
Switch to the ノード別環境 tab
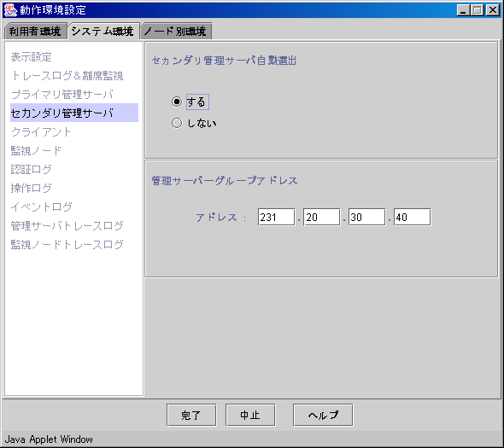pyautogui.click(x=176, y=32)
